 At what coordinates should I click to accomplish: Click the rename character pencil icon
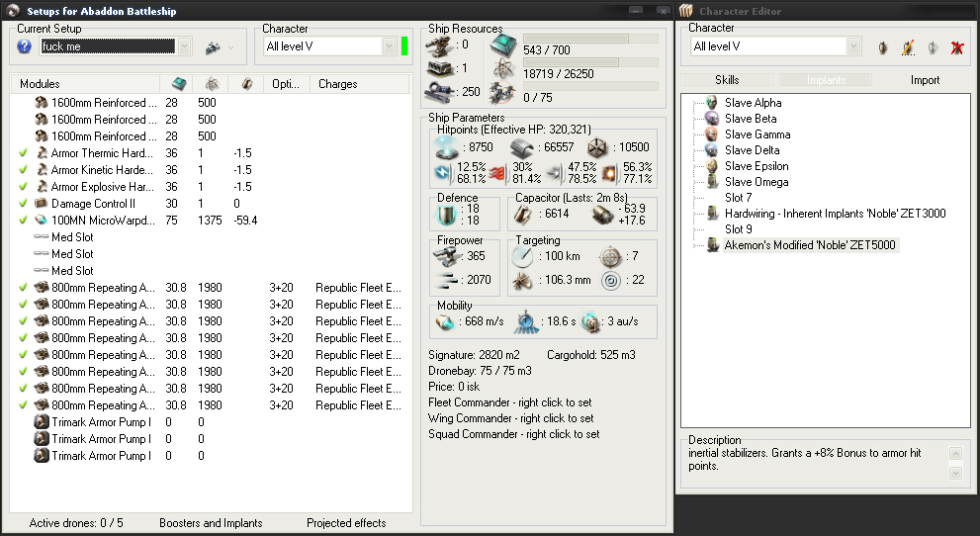click(x=908, y=46)
